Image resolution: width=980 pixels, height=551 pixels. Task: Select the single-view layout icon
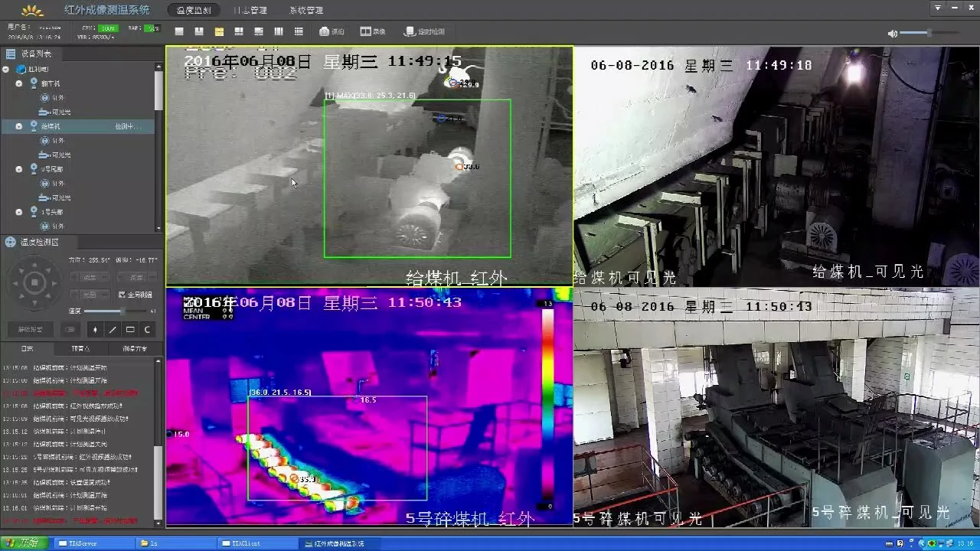click(x=179, y=31)
